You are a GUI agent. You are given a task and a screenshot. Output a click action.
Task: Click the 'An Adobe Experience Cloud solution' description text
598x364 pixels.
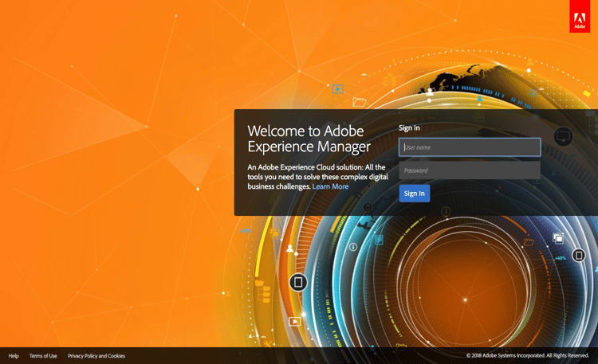pyautogui.click(x=317, y=177)
